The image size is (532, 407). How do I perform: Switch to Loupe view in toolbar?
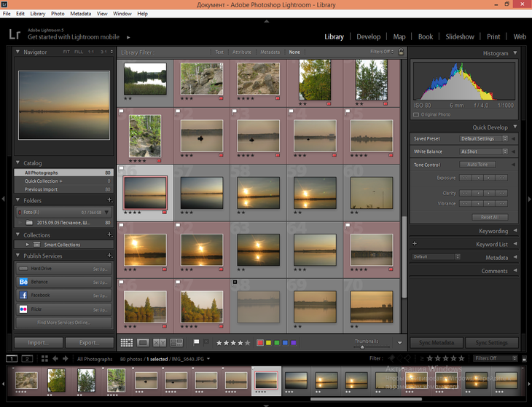pos(144,342)
